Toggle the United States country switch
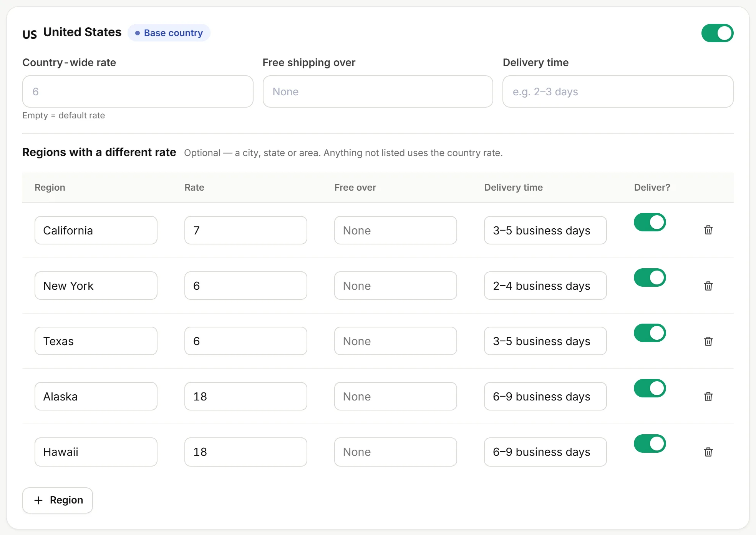The image size is (756, 535). click(717, 33)
